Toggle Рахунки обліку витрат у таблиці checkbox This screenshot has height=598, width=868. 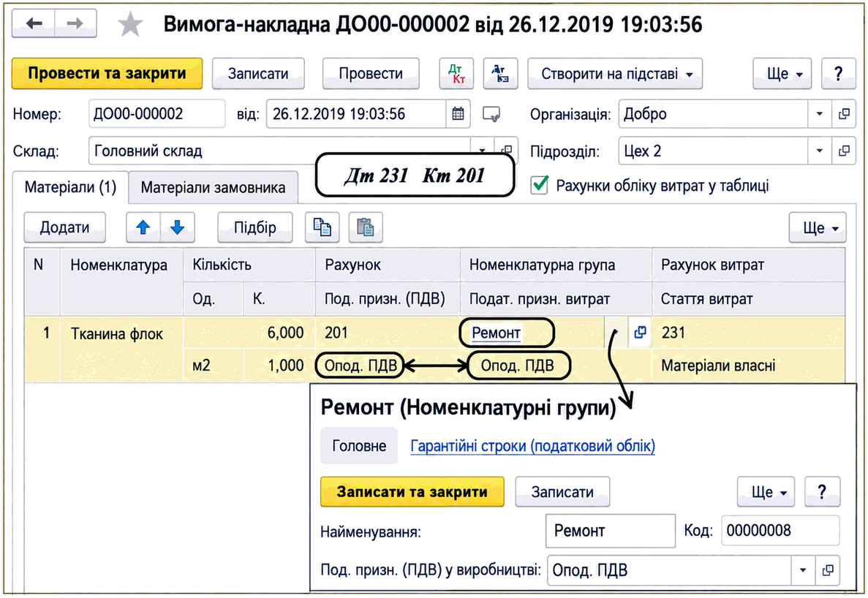click(x=539, y=185)
